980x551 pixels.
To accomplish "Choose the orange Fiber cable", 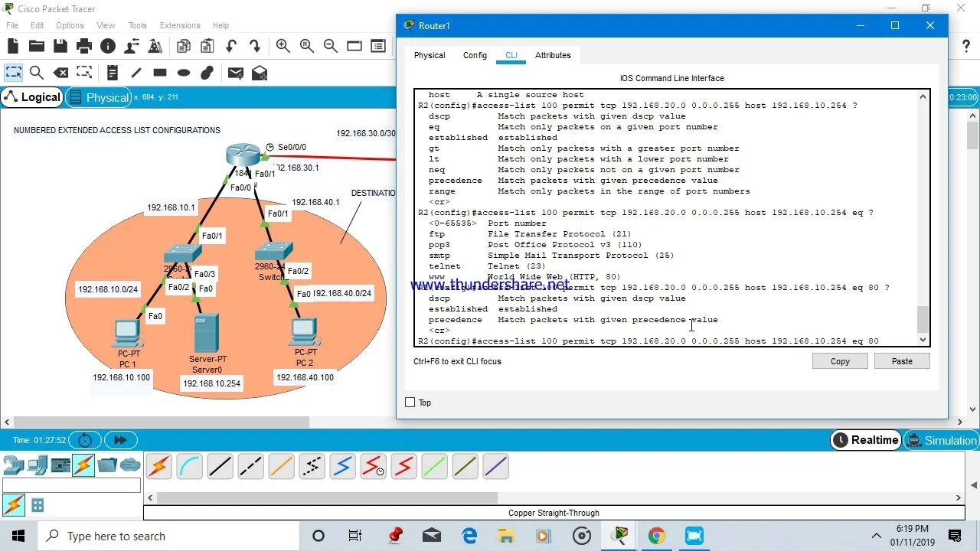I will (x=281, y=466).
